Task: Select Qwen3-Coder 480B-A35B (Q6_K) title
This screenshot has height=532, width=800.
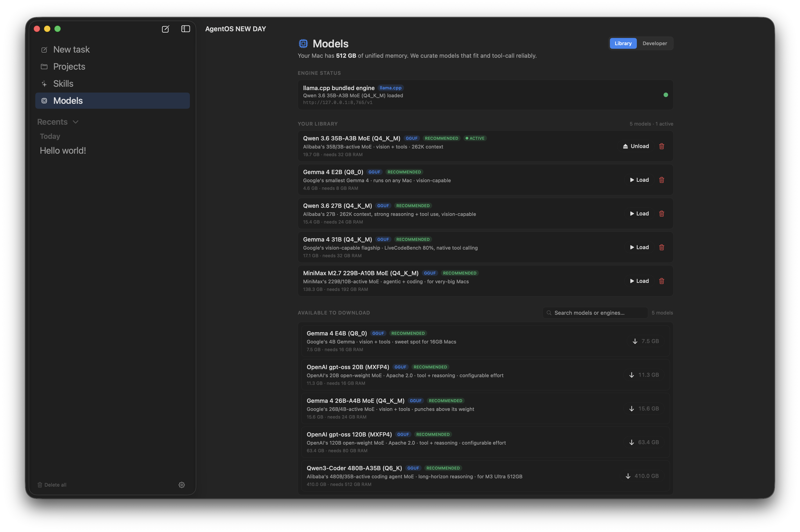Action: pos(354,468)
